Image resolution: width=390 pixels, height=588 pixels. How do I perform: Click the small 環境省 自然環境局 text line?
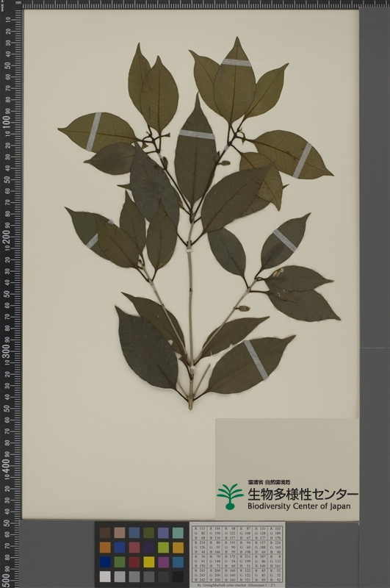[x=269, y=482]
